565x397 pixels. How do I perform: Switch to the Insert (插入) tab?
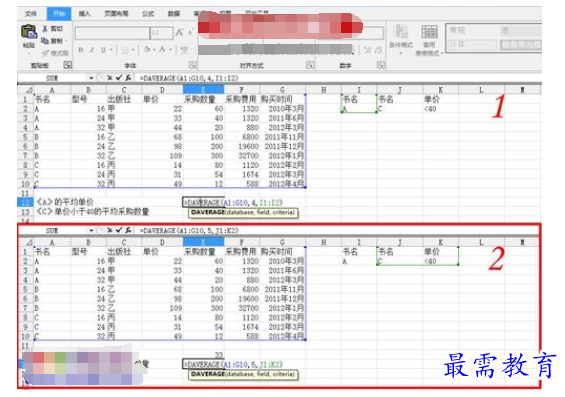click(x=84, y=14)
